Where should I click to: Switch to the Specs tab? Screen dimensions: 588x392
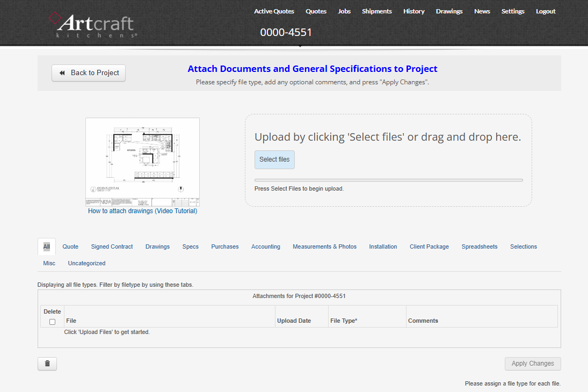[x=191, y=246]
